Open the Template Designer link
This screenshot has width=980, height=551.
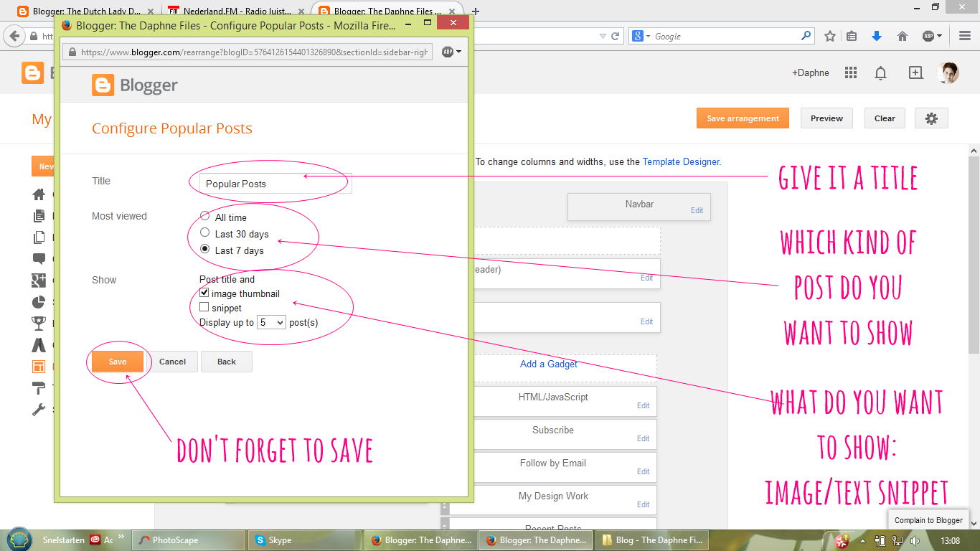(681, 162)
